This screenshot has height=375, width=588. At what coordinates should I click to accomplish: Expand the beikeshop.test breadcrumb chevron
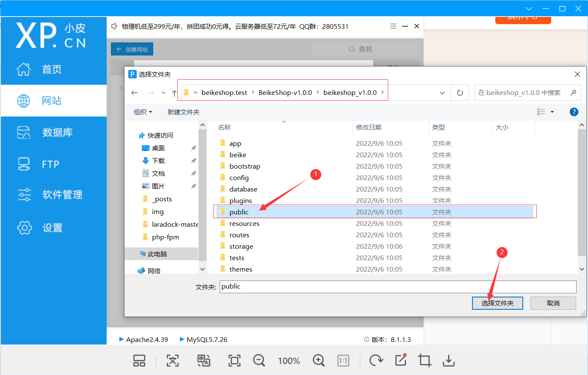coord(253,92)
